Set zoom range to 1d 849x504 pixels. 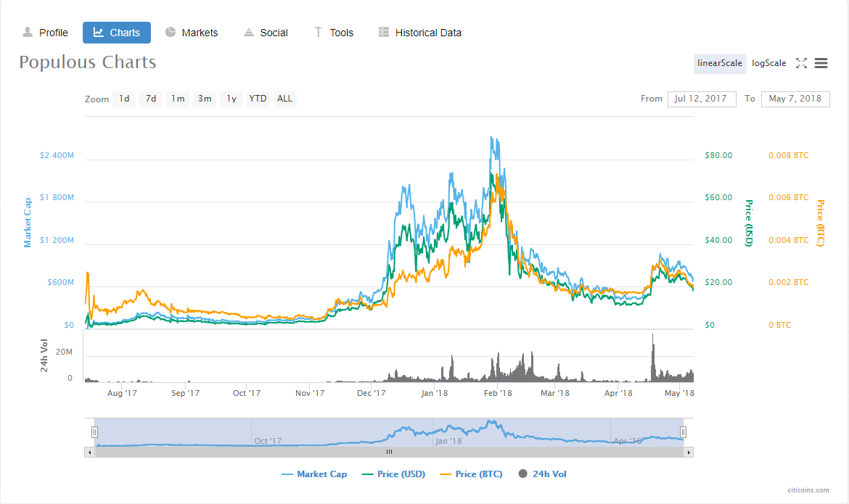click(124, 99)
